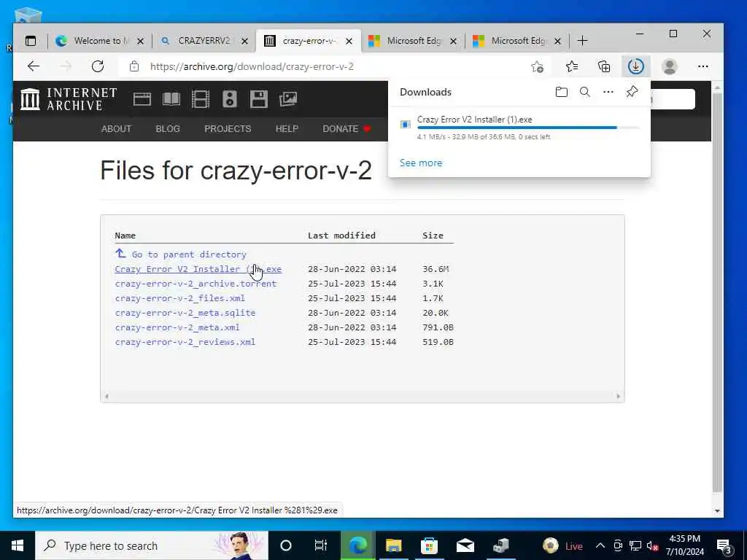Open downloads folder from Downloads panel
The width and height of the screenshot is (747, 560).
point(562,92)
